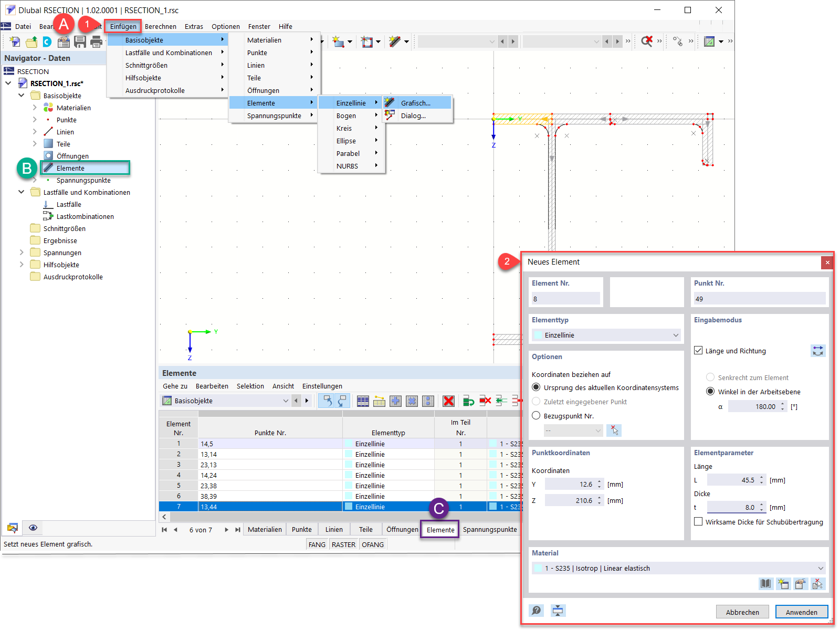Image resolution: width=840 pixels, height=630 pixels.
Task: Click the first table select-arrow icon
Action: 327,401
